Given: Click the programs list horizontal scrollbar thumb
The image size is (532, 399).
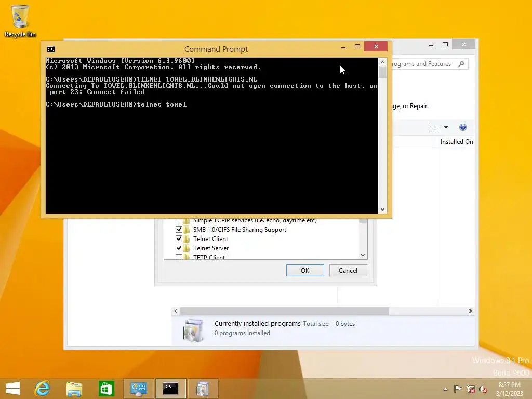Looking at the screenshot, I should (x=285, y=311).
